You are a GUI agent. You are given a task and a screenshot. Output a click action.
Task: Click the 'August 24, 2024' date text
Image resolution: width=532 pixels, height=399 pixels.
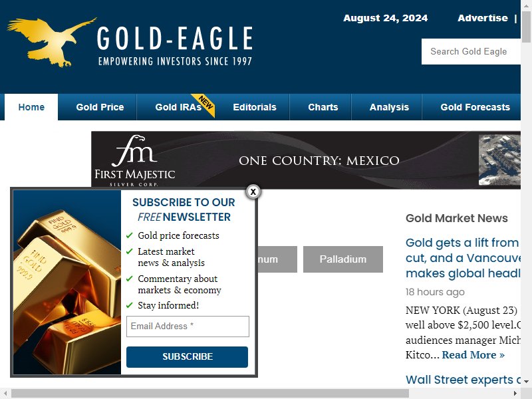click(x=386, y=18)
